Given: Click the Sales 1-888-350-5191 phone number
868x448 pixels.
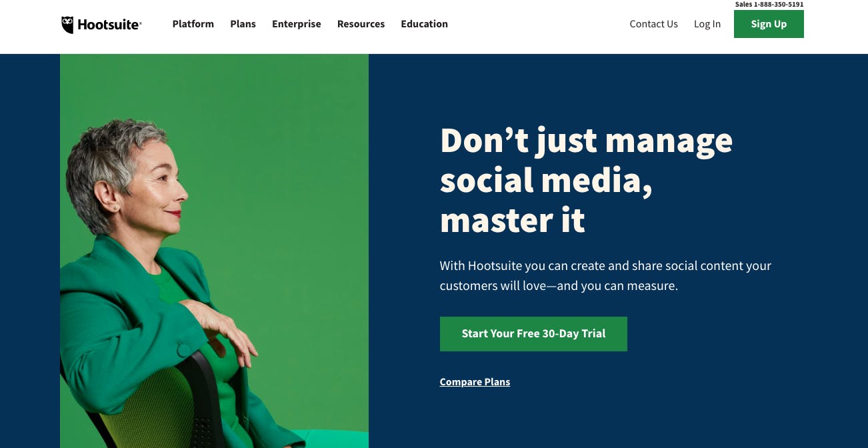Looking at the screenshot, I should [769, 4].
